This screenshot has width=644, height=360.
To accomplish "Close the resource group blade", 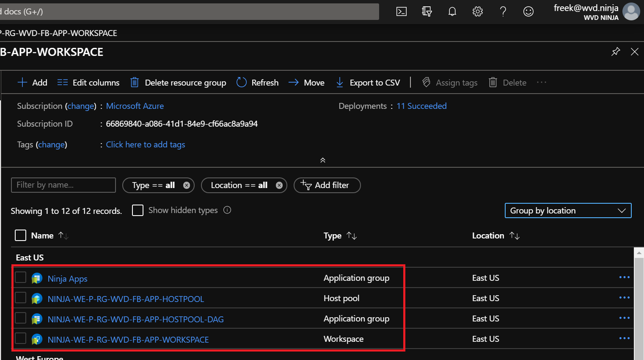I will point(635,52).
